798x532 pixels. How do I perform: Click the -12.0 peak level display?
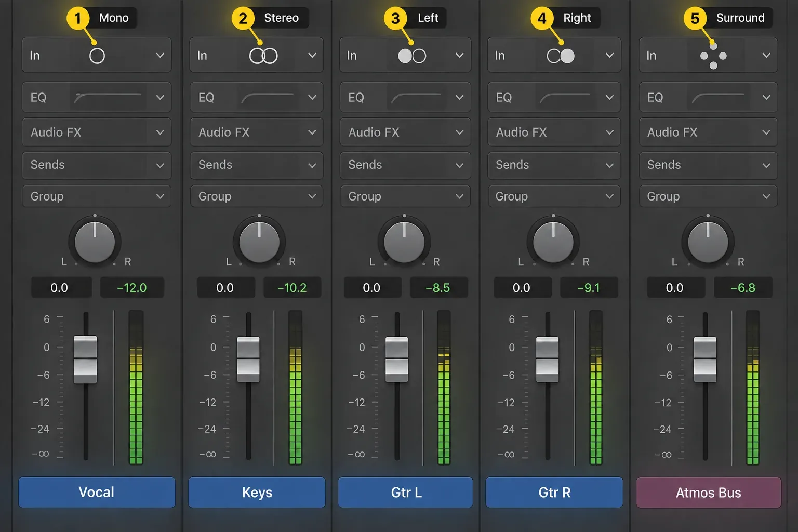click(132, 287)
